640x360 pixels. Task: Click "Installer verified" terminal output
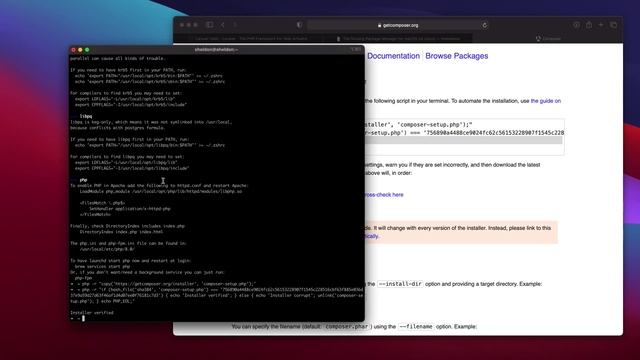[92, 313]
